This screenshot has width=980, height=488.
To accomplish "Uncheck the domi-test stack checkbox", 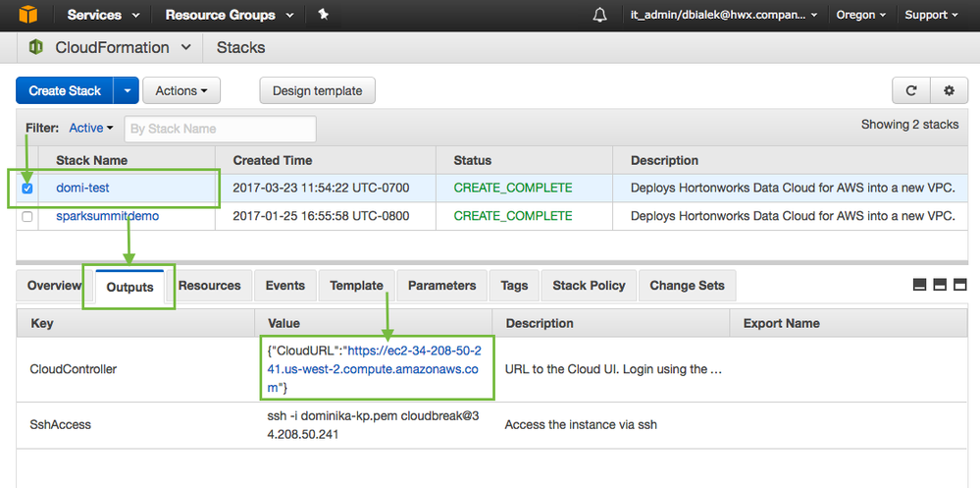I will click(x=27, y=188).
